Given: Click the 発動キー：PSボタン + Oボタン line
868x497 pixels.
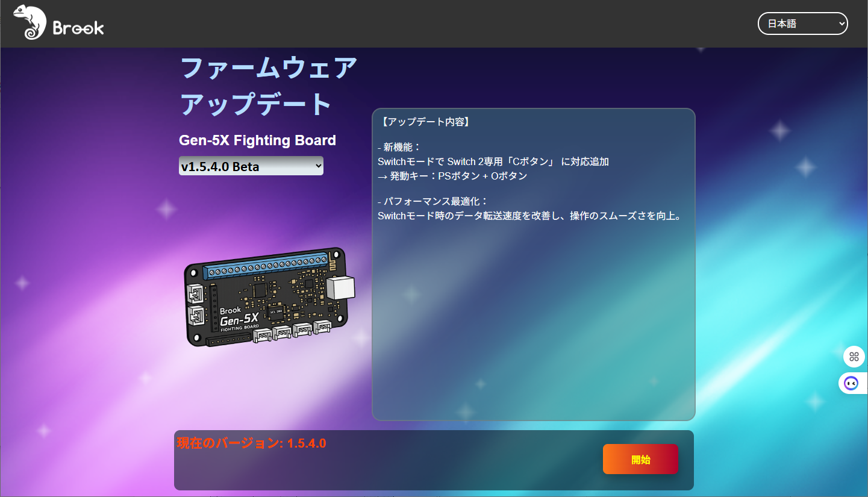Looking at the screenshot, I should click(452, 176).
